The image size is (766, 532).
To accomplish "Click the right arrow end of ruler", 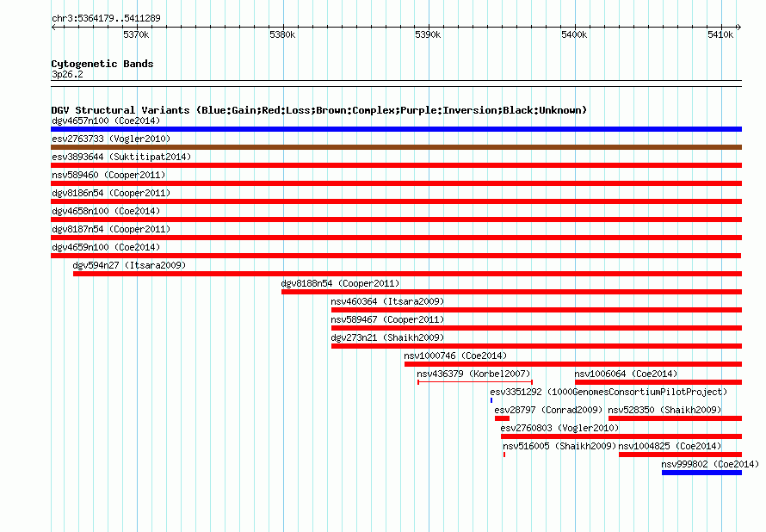I will click(x=739, y=27).
